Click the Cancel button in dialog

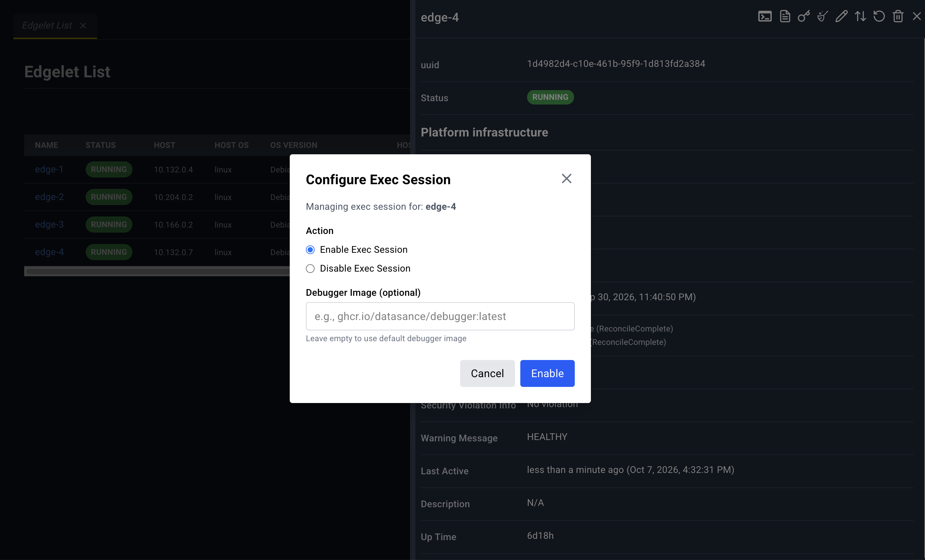pos(487,373)
